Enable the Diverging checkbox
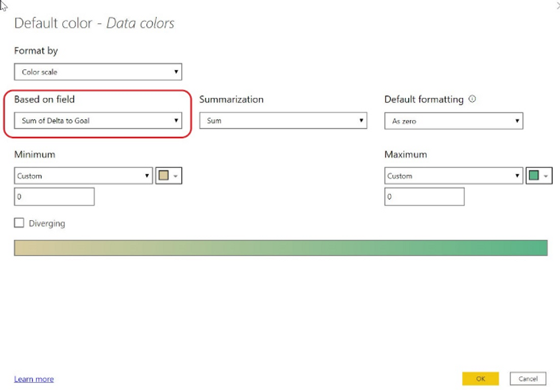 click(x=20, y=223)
